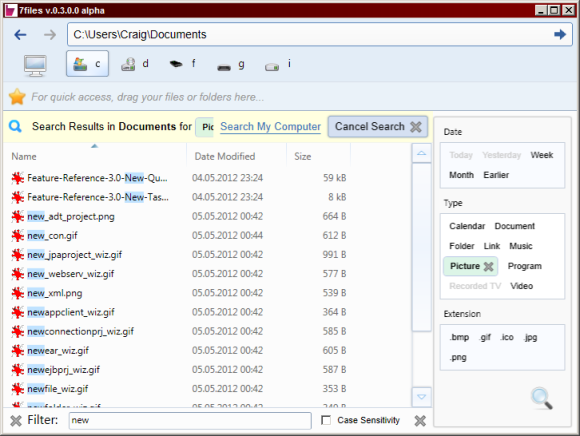Image resolution: width=580 pixels, height=436 pixels.
Task: Go back using the blue arrow
Action: point(20,35)
